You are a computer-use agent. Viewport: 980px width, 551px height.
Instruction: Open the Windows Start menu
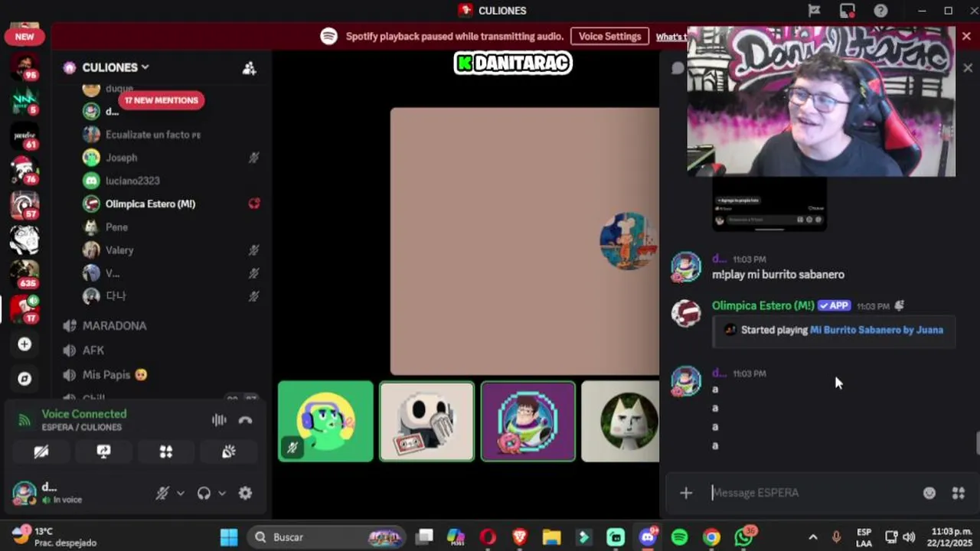click(229, 537)
